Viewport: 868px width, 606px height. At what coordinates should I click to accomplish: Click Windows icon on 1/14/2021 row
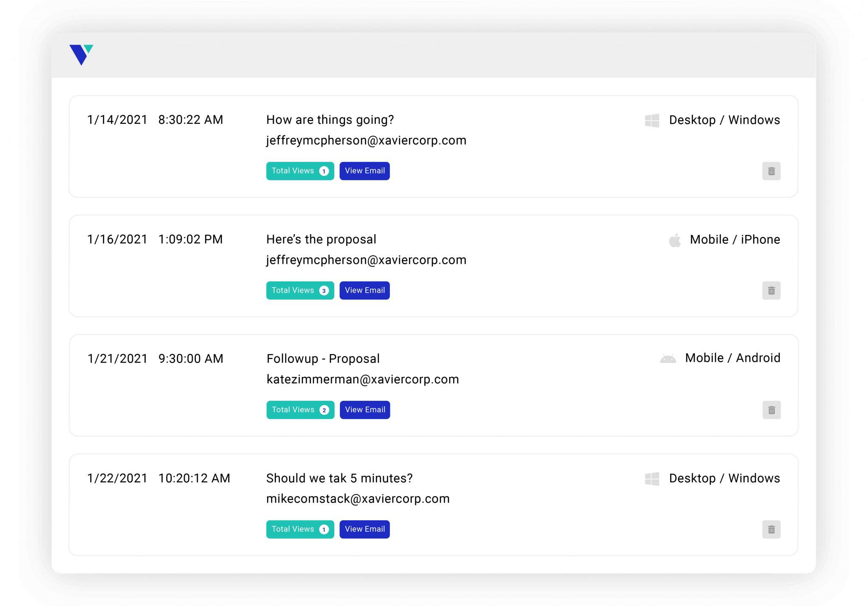coord(652,120)
